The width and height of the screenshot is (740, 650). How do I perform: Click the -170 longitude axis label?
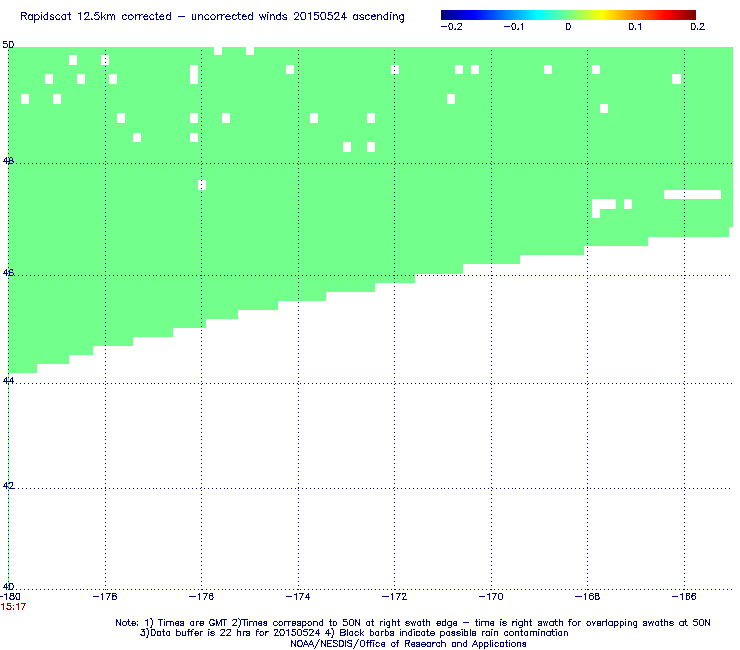[x=491, y=597]
